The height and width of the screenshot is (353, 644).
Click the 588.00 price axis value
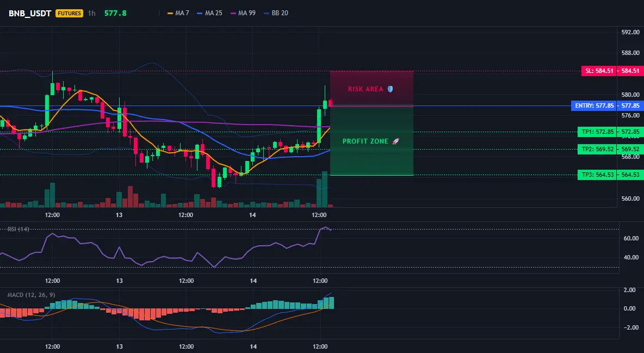[630, 53]
